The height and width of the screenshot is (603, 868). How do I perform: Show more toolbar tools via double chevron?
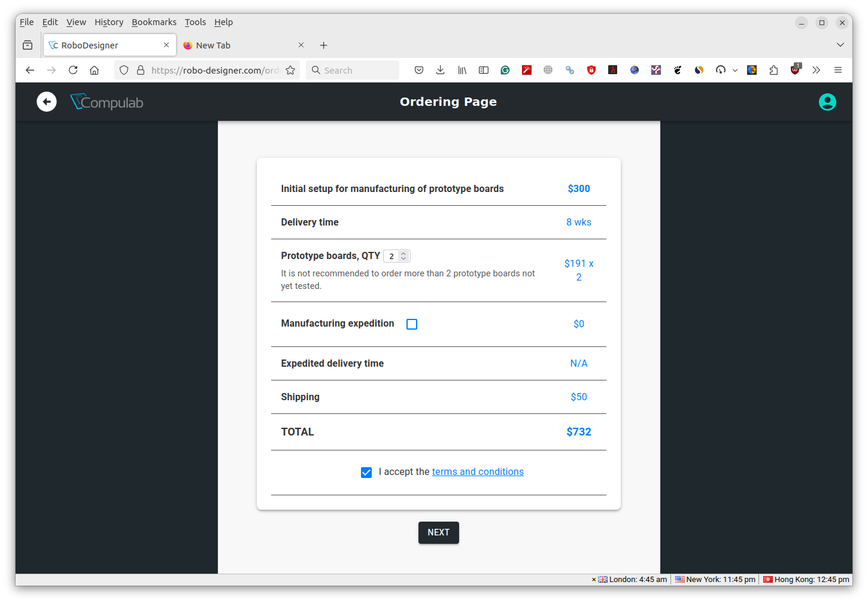[x=817, y=70]
